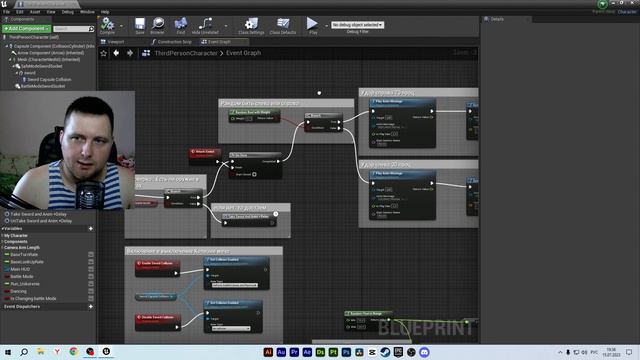Click ThirdPersonCharacter in the breadcrumb
Screen dimensions: 640x360
tap(186, 53)
